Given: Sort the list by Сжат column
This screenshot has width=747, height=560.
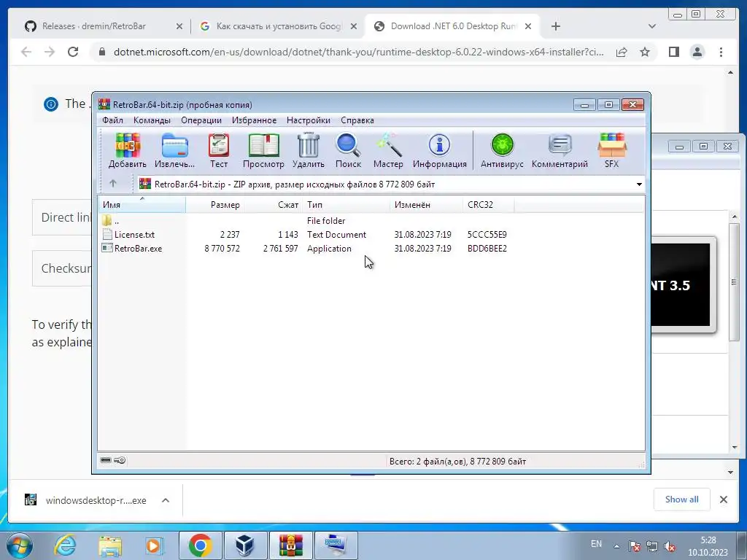Looking at the screenshot, I should 273,205.
